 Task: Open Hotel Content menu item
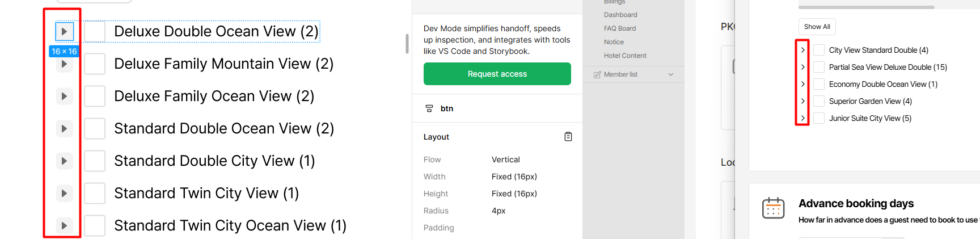pos(625,56)
